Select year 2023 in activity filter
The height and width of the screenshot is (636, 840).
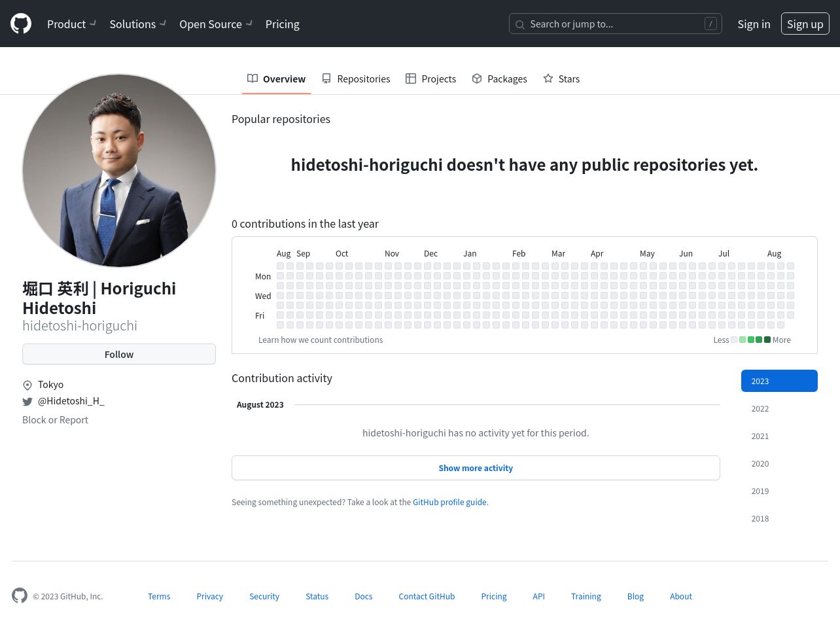point(779,381)
